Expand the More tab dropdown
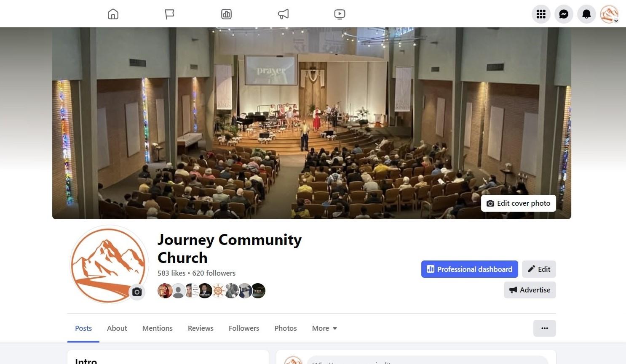 click(x=324, y=328)
